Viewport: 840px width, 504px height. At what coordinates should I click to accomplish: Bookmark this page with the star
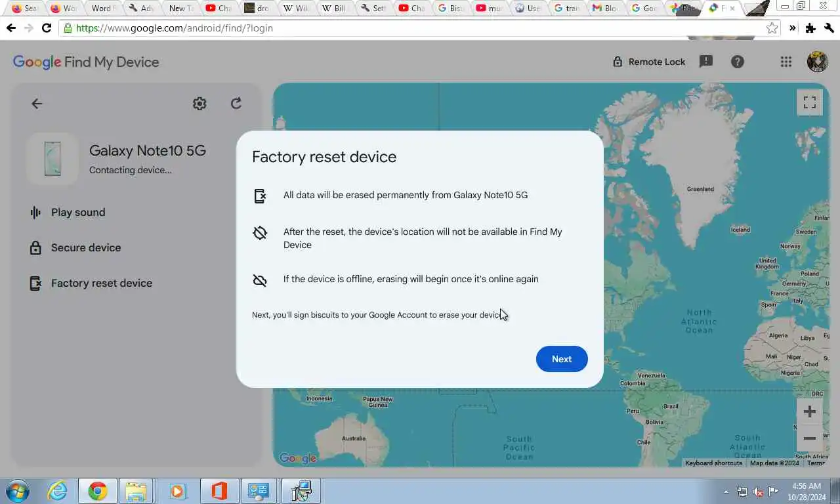click(x=772, y=28)
